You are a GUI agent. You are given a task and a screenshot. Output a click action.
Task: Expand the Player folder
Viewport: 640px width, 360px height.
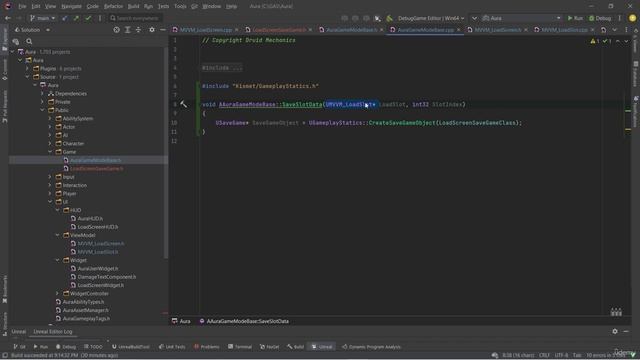(50, 193)
